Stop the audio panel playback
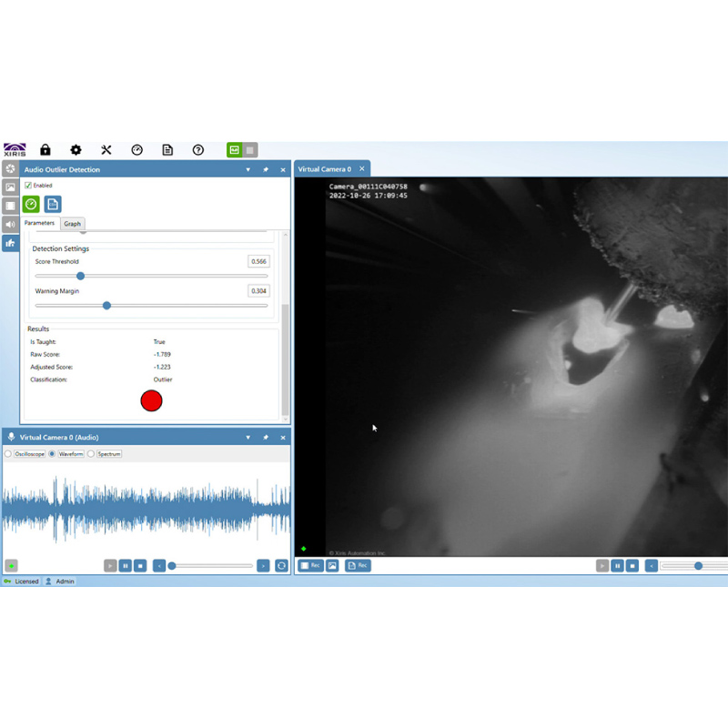This screenshot has height=728, width=728. tap(140, 566)
